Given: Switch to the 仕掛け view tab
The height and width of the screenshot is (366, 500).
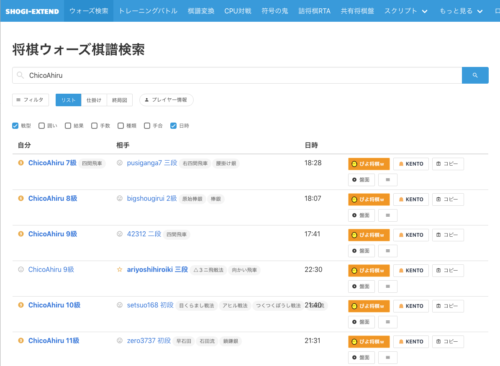Looking at the screenshot, I should pyautogui.click(x=94, y=100).
